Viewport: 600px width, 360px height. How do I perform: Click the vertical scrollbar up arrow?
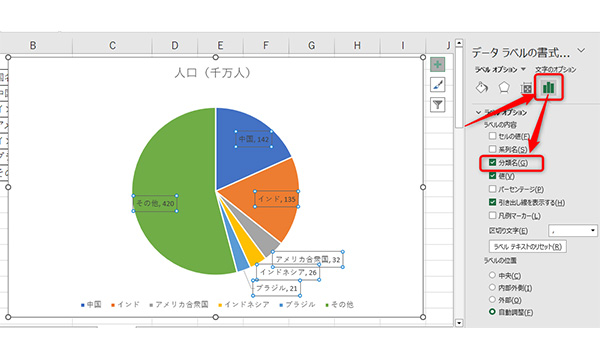[x=459, y=43]
